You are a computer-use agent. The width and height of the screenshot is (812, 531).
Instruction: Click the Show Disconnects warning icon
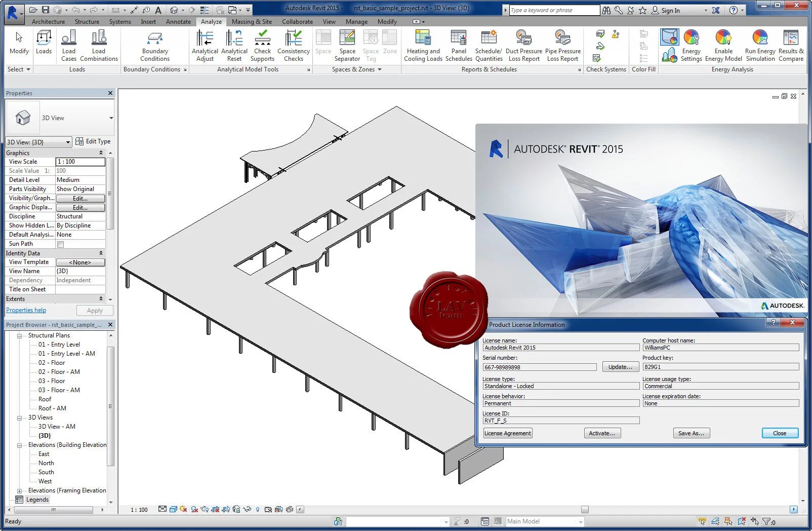coord(616,34)
